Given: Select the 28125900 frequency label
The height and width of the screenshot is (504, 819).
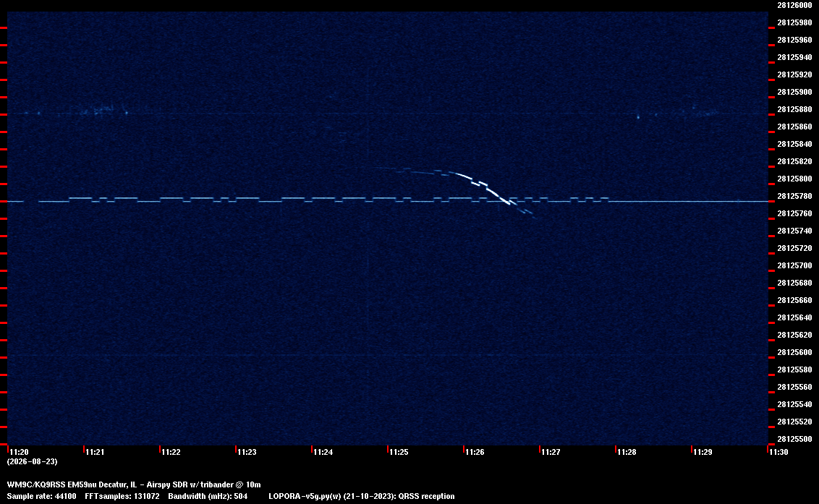Looking at the screenshot, I should tap(795, 92).
